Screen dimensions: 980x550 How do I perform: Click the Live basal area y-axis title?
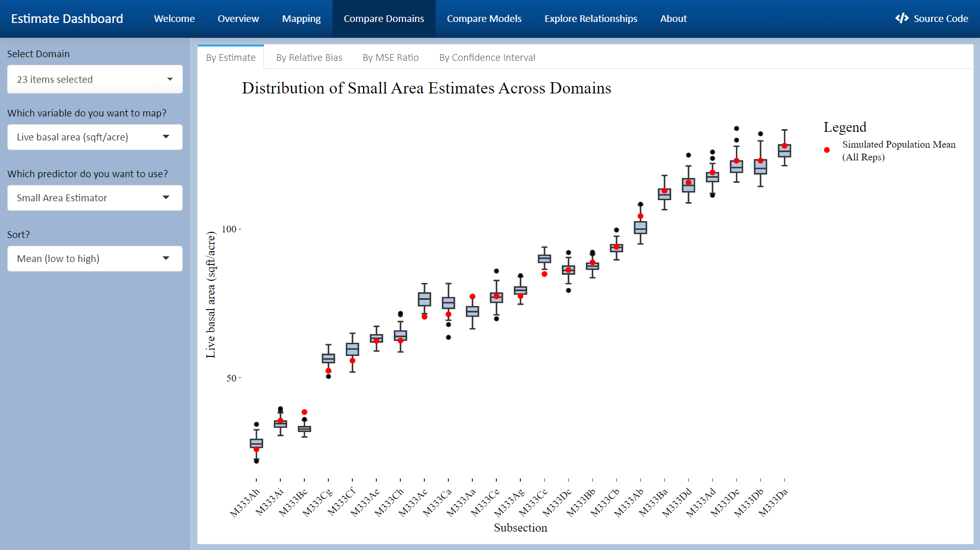tap(210, 295)
